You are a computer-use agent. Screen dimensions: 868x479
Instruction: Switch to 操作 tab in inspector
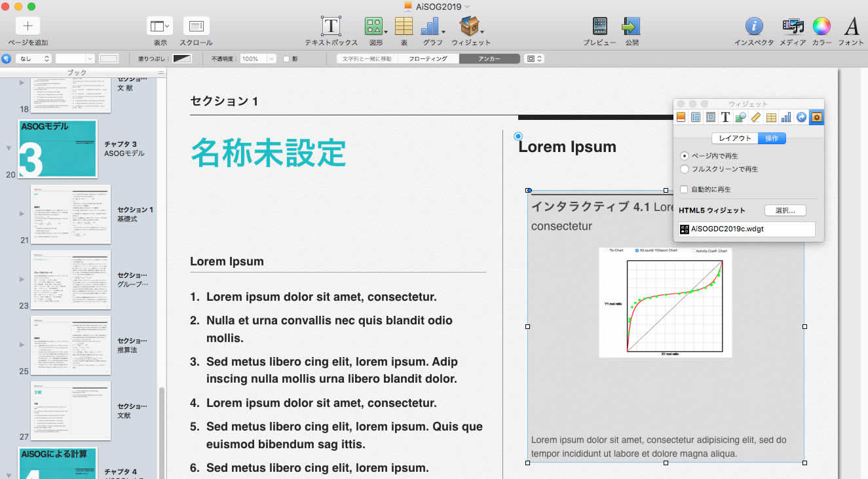click(x=772, y=138)
